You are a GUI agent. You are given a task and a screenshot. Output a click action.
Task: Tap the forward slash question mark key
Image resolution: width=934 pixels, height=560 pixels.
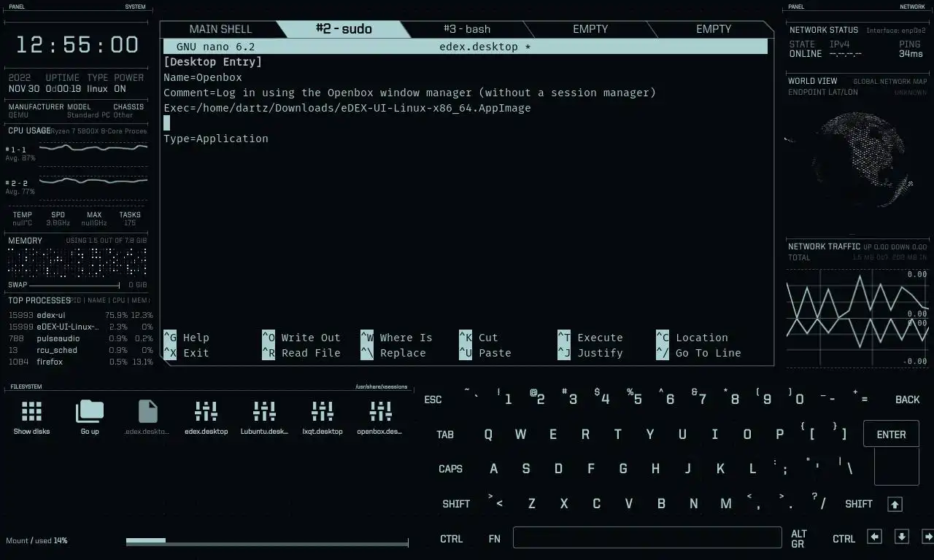[x=819, y=502]
